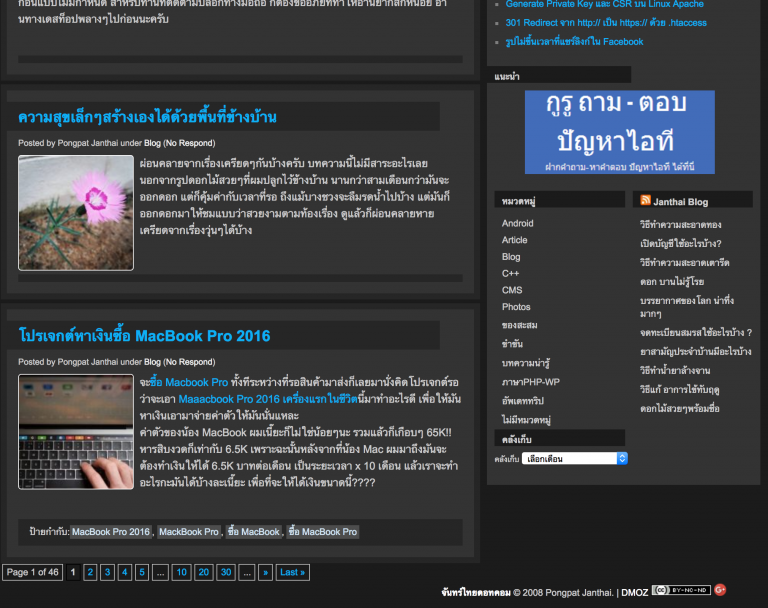Select the Photos category
The width and height of the screenshot is (768, 608).
coord(516,307)
